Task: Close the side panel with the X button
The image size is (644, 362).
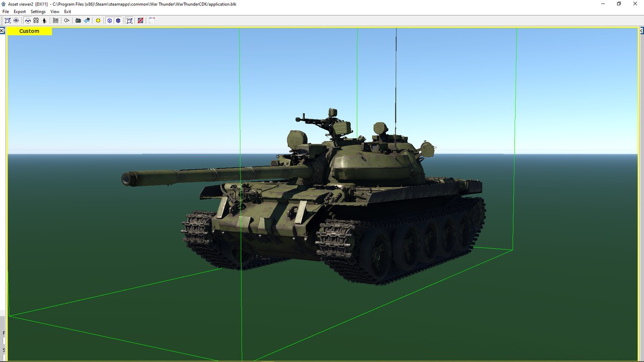Action: [x=2, y=31]
